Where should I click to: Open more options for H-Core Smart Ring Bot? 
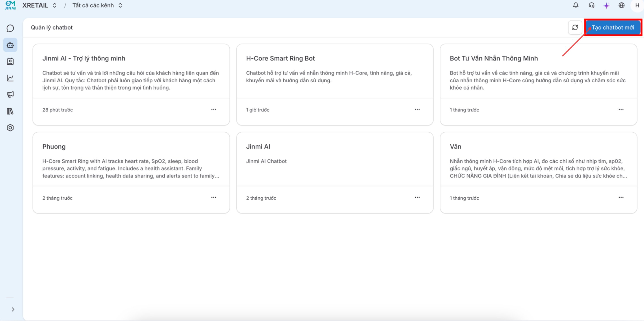click(x=417, y=110)
